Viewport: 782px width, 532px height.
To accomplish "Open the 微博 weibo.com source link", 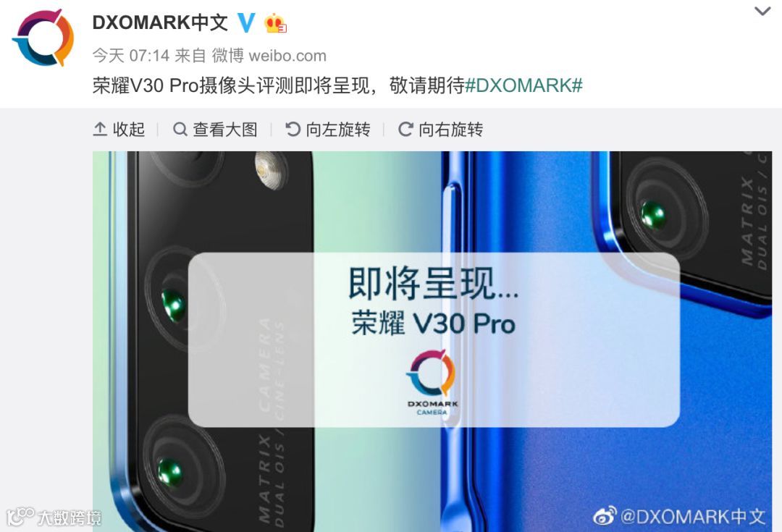I will [269, 55].
